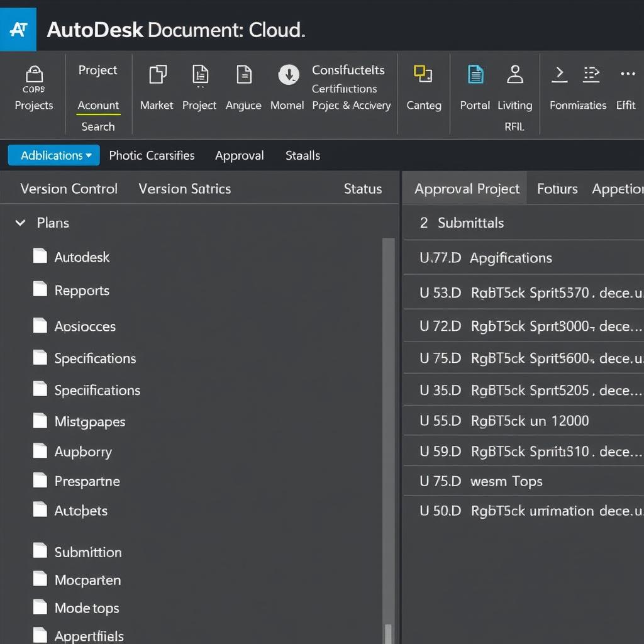Screen dimensions: 644x644
Task: Click Search in the ribbon
Action: (x=98, y=126)
